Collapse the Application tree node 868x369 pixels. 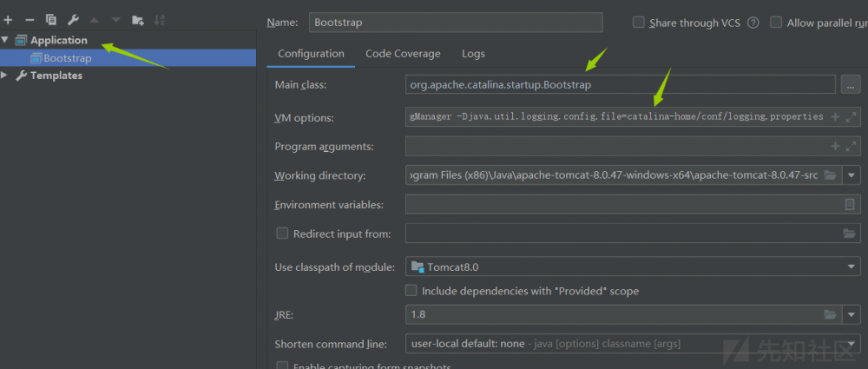click(x=5, y=40)
